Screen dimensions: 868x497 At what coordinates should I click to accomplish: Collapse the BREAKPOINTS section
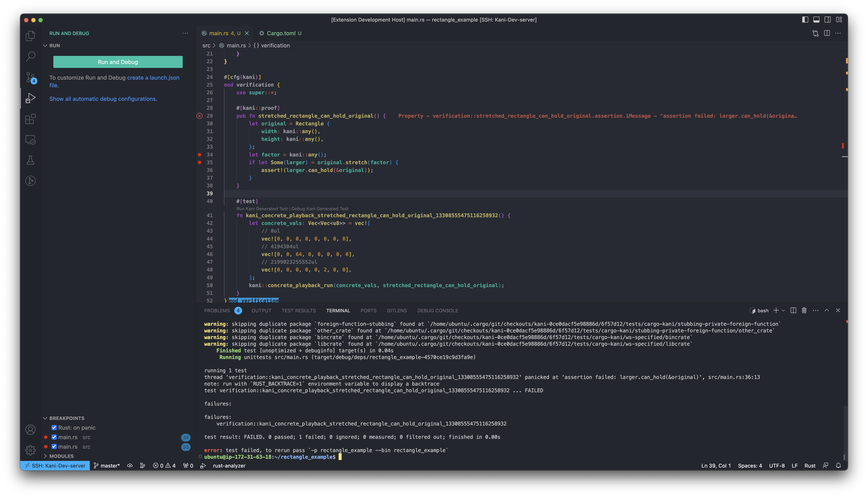click(x=45, y=418)
